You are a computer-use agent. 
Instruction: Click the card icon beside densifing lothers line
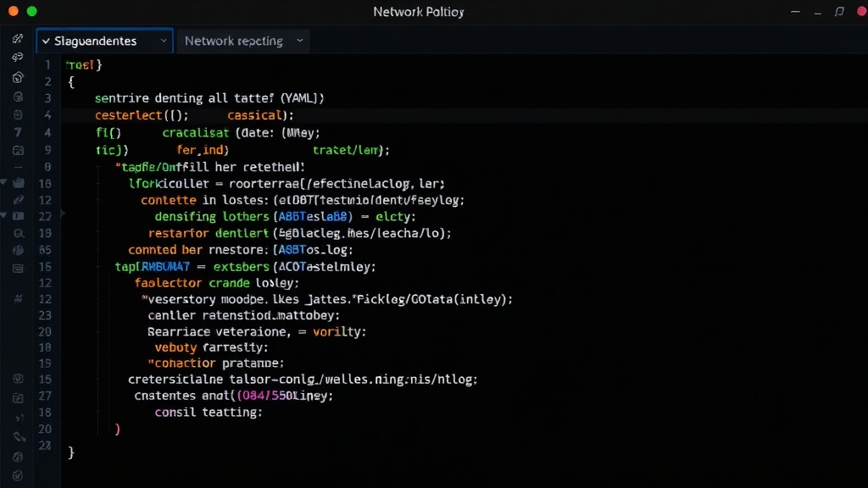(x=19, y=216)
